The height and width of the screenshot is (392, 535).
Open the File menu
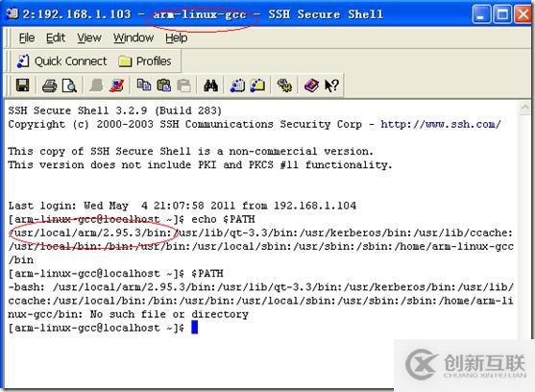click(27, 37)
